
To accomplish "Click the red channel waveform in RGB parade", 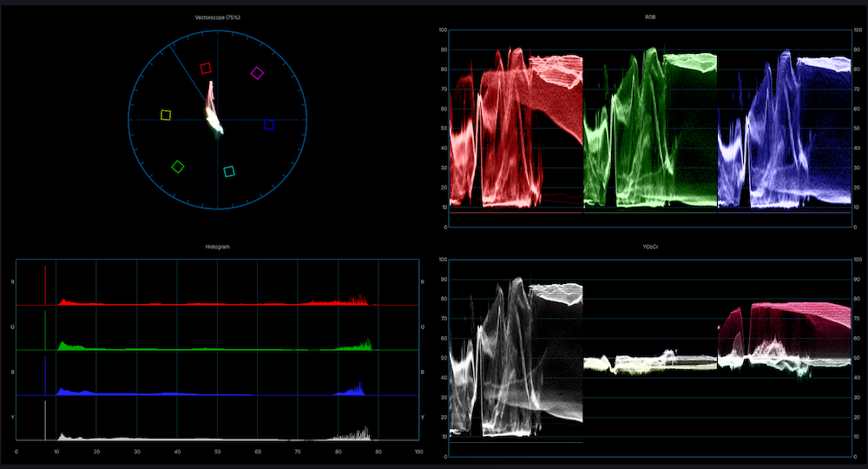I will [516, 129].
